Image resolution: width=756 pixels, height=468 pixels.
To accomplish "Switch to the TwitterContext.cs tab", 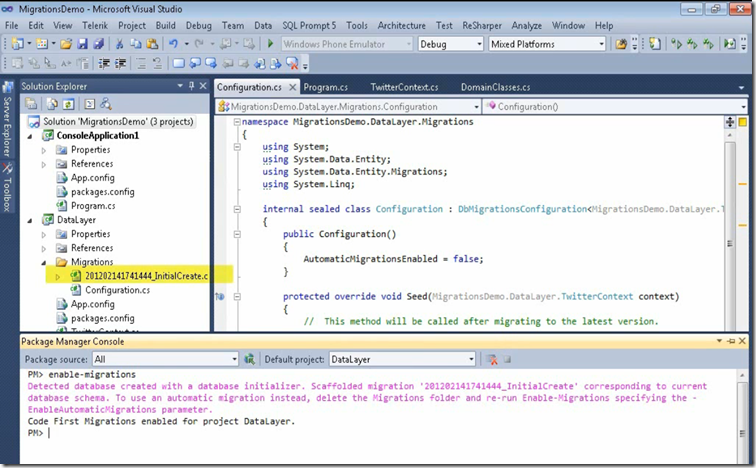I will [404, 87].
